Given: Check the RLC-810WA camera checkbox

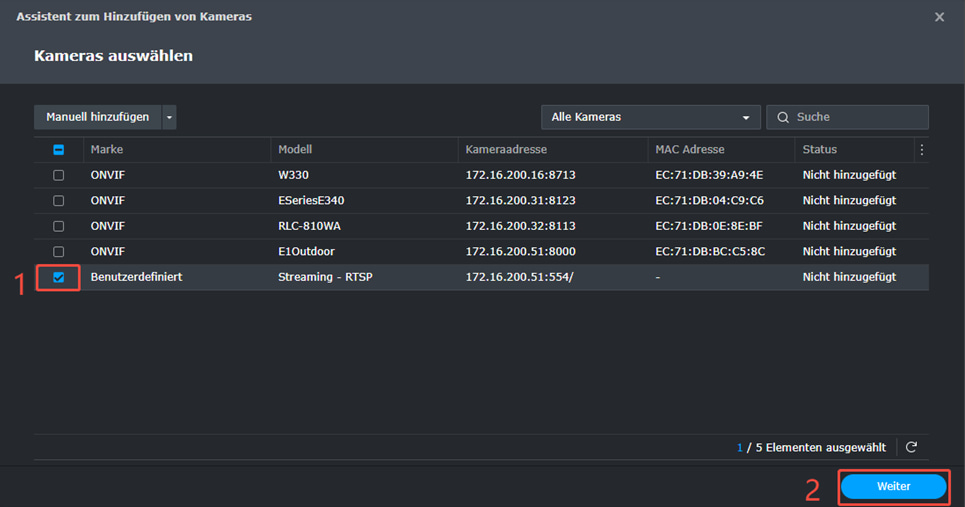Looking at the screenshot, I should click(x=58, y=226).
